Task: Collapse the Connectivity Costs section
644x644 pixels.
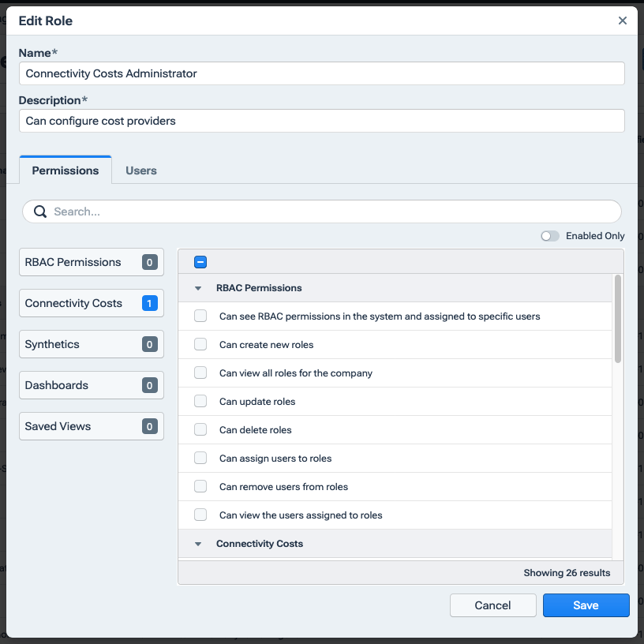Action: pyautogui.click(x=197, y=543)
